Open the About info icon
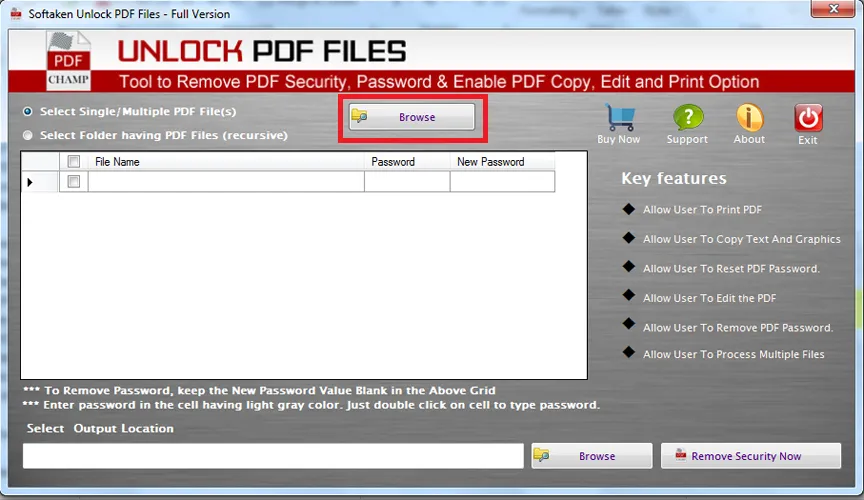This screenshot has width=864, height=500. coord(749,117)
